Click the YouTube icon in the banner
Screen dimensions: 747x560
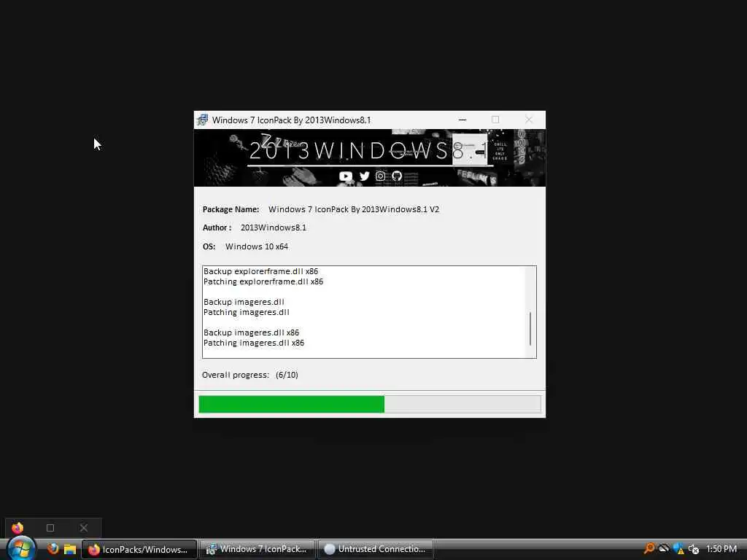pyautogui.click(x=345, y=176)
